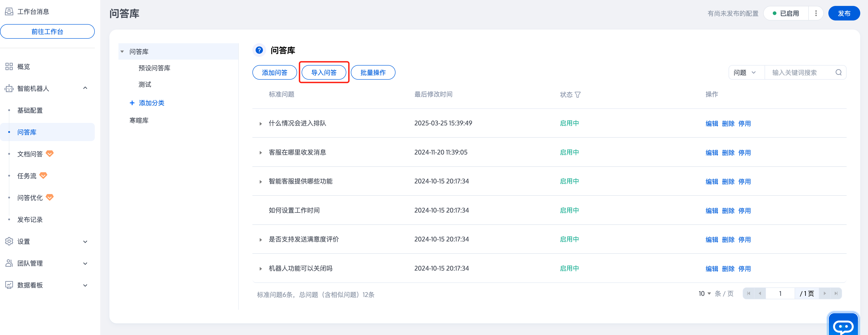Open the three-dot more options menu
Viewport: 868px width, 335px height.
pyautogui.click(x=816, y=13)
